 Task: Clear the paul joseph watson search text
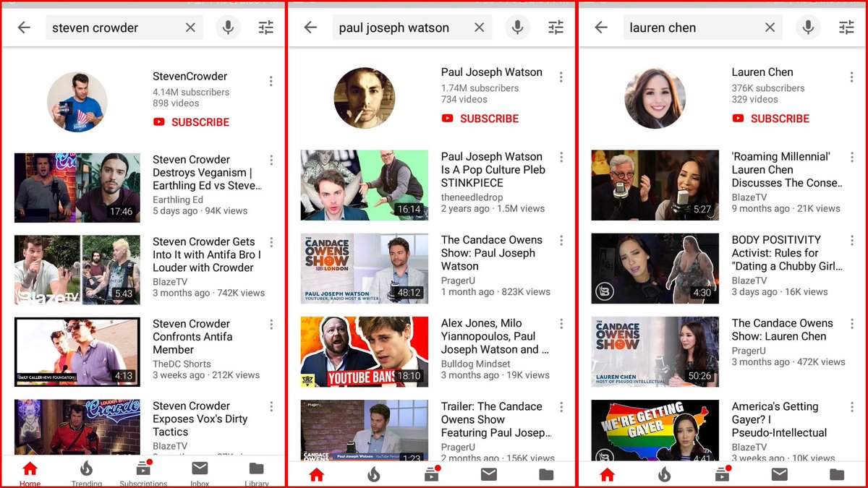pyautogui.click(x=479, y=27)
